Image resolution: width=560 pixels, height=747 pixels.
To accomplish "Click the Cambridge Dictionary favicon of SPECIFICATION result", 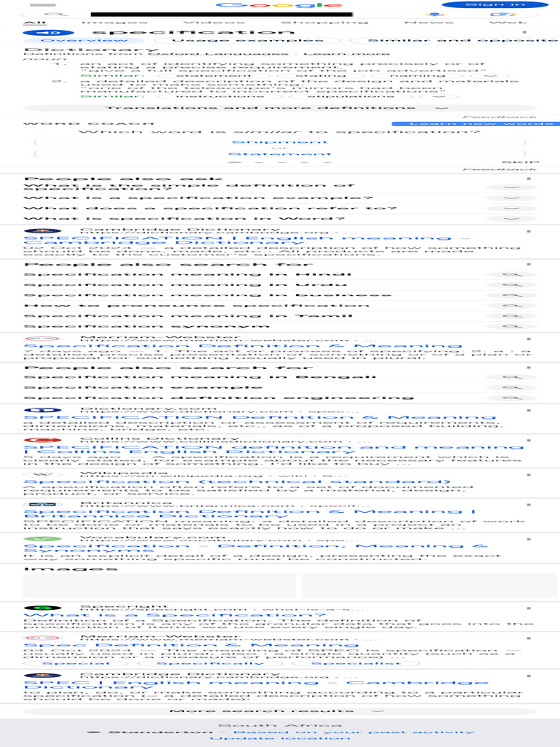I will (42, 231).
